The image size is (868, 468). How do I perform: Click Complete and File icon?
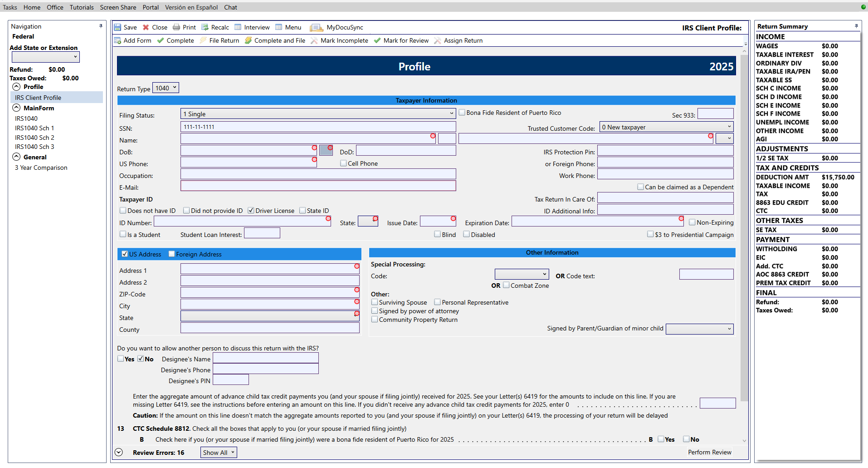tap(248, 40)
